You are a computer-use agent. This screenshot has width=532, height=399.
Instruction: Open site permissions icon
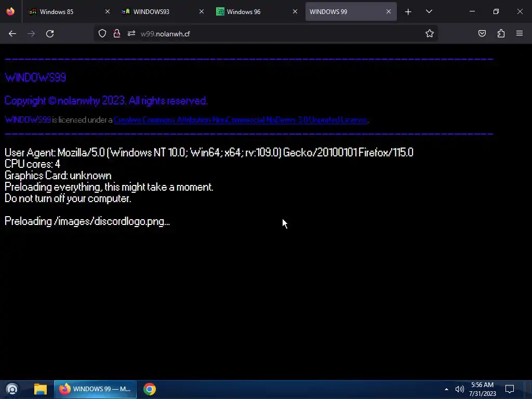pyautogui.click(x=131, y=33)
